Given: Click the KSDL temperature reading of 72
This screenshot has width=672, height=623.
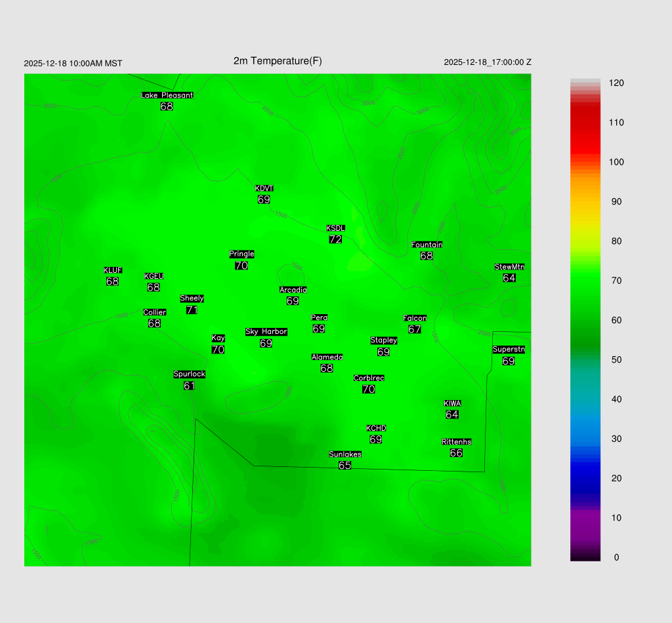Looking at the screenshot, I should [335, 240].
